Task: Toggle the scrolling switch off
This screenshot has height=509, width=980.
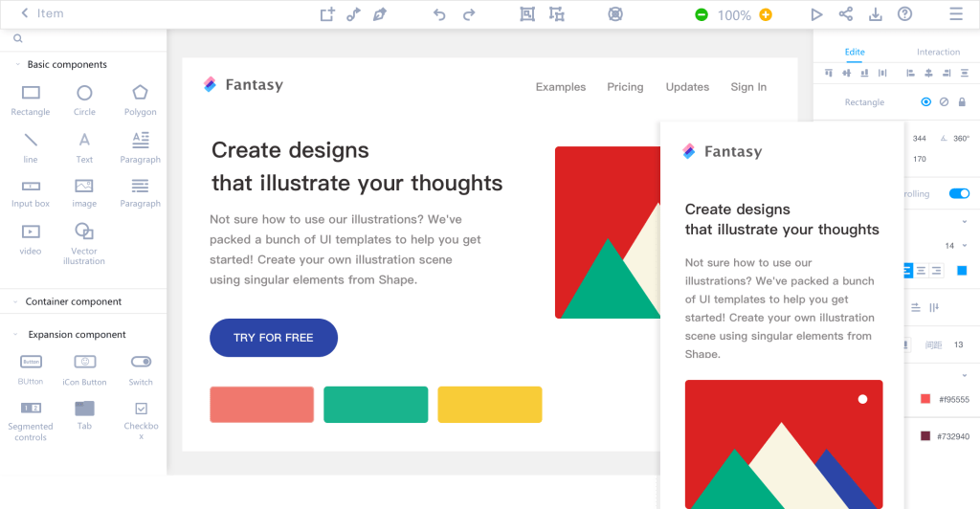Action: click(958, 193)
